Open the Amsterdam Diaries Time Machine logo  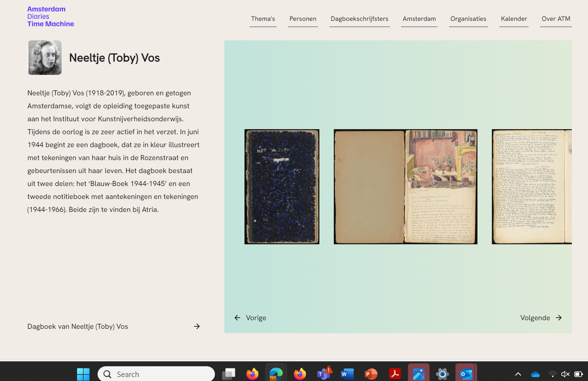tap(50, 17)
